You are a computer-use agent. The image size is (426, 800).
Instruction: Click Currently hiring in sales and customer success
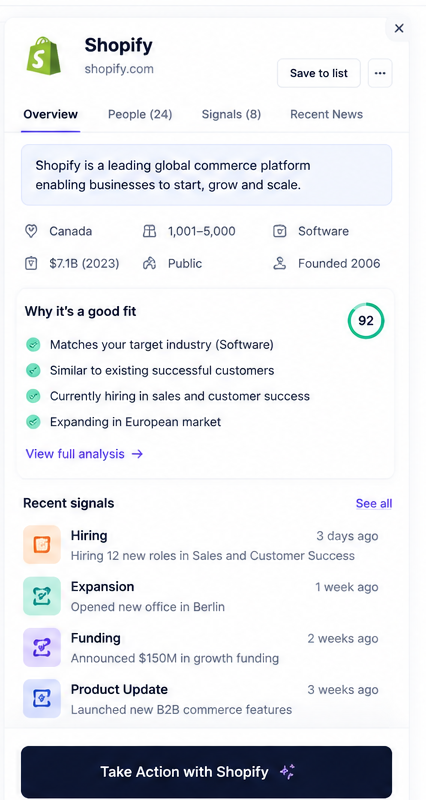pyautogui.click(x=180, y=396)
